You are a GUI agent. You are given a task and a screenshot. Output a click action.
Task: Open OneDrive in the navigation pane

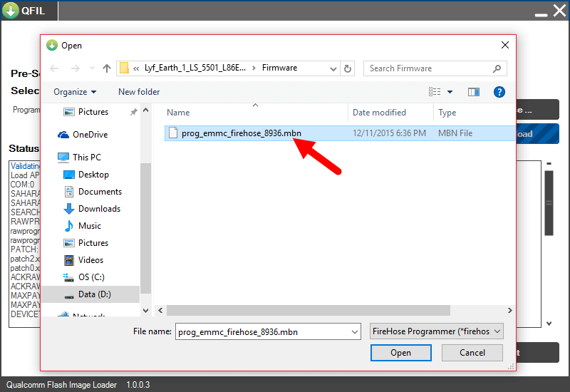click(90, 135)
